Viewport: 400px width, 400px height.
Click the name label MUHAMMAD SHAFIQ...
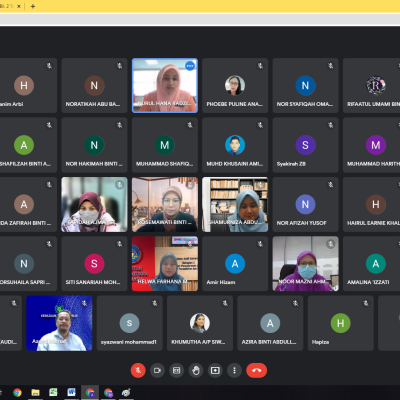click(164, 164)
